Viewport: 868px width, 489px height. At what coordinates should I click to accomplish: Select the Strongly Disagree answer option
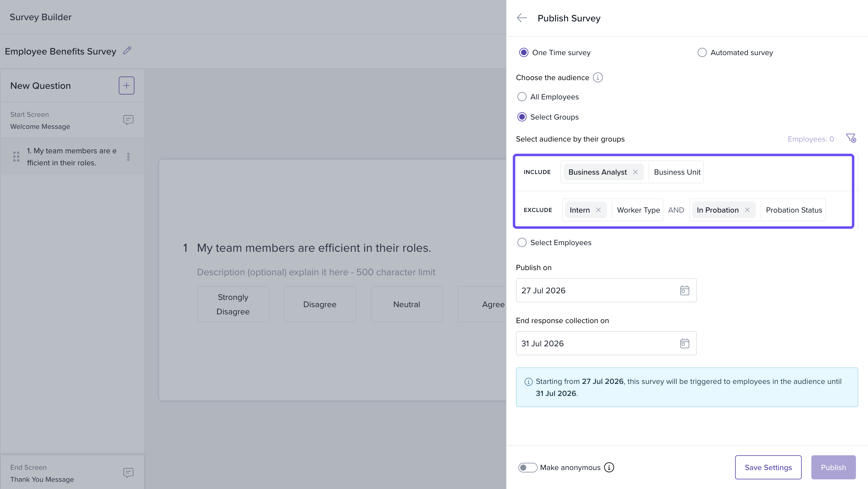[x=233, y=304]
